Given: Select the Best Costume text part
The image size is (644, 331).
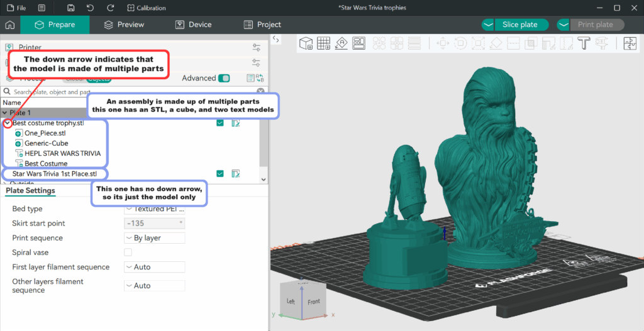Looking at the screenshot, I should coord(46,164).
